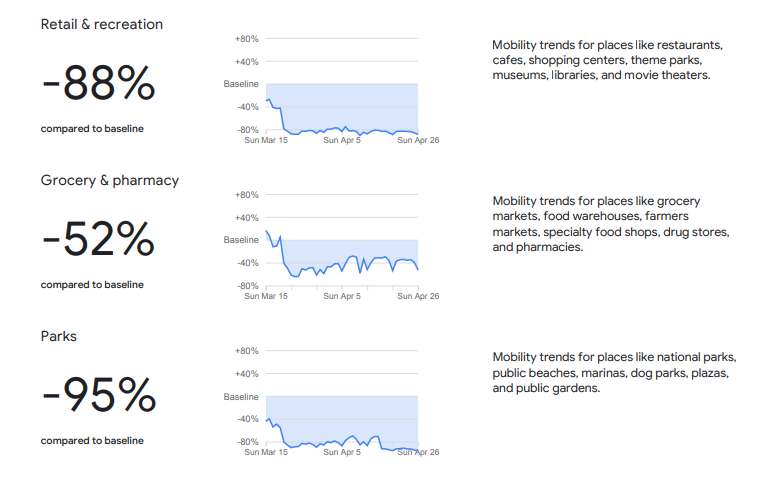Click the Grocery & pharmacy trend chart
Screen dimensions: 779x477
tap(331, 245)
